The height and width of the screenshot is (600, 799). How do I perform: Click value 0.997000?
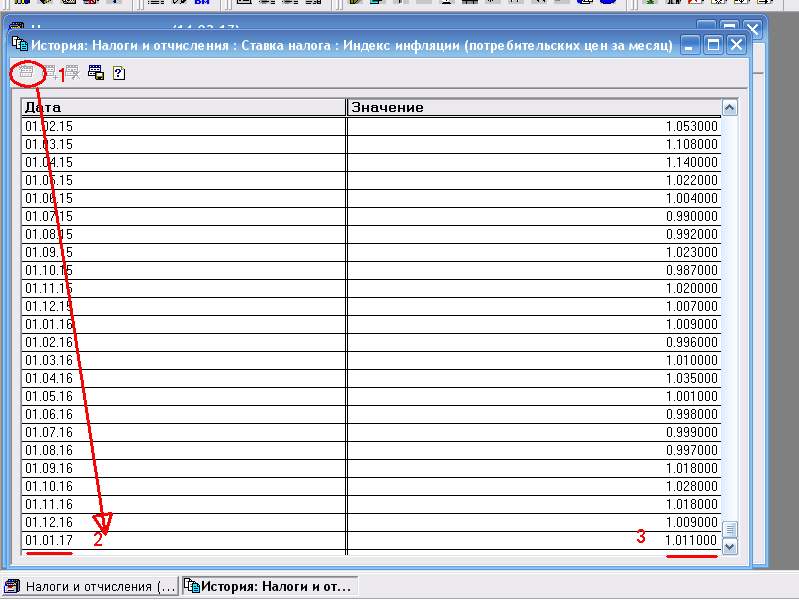click(x=691, y=450)
